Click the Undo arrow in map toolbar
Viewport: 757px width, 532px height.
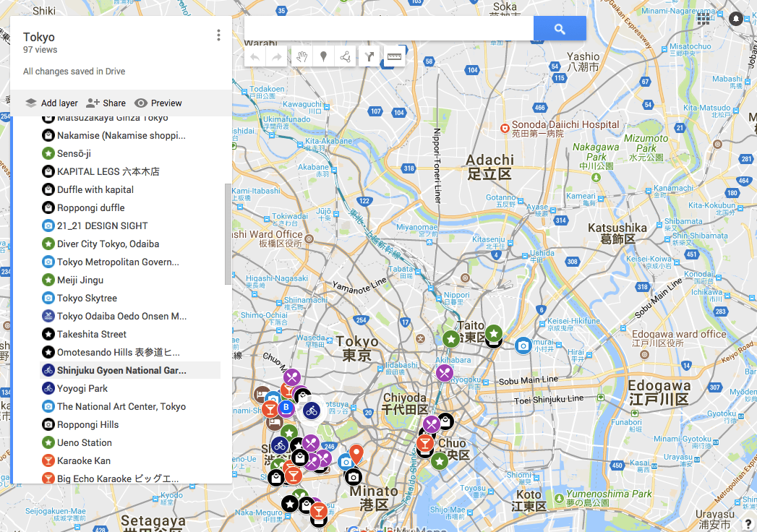[x=255, y=57]
